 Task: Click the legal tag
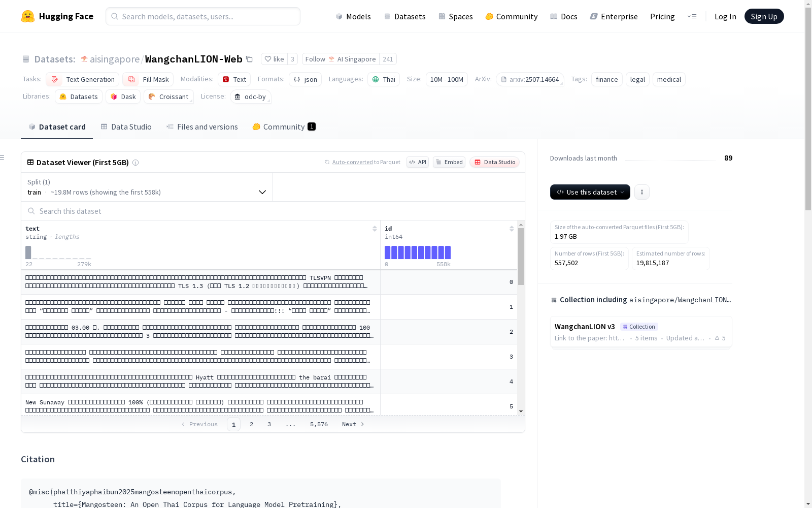(637, 79)
